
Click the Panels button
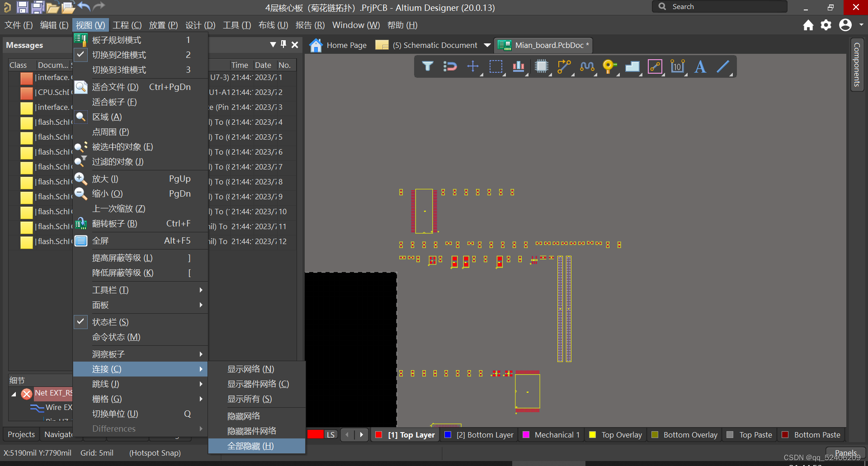(x=846, y=452)
